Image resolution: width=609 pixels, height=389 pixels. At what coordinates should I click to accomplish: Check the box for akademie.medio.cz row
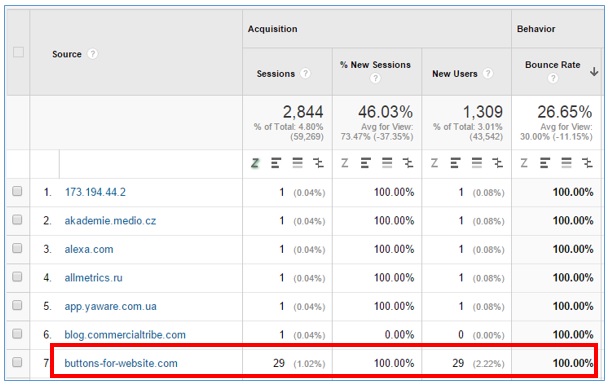tap(17, 220)
